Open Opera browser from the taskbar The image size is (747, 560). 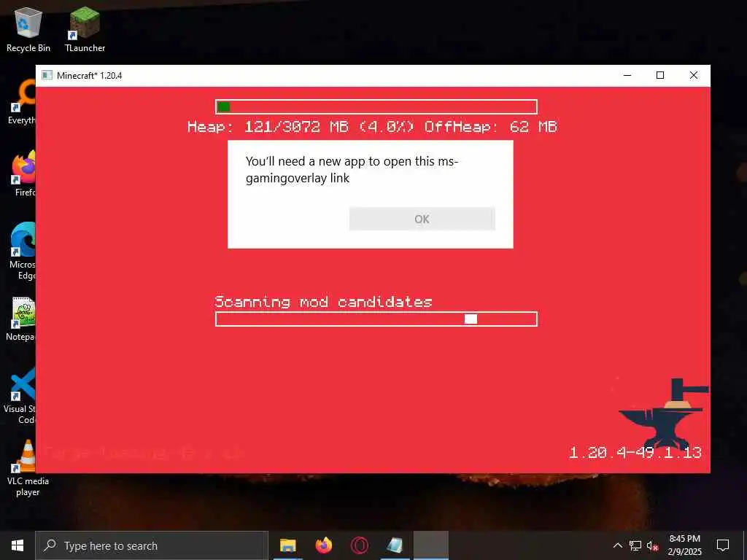[359, 545]
